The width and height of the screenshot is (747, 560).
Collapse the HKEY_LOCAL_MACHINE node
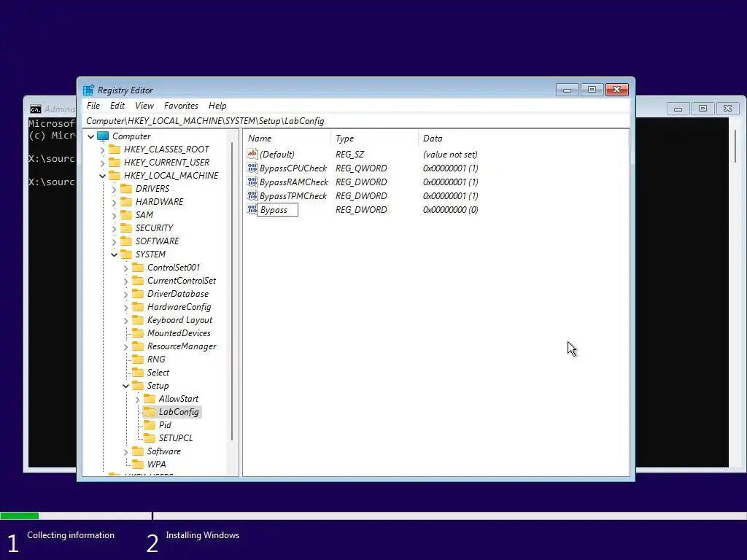102,176
